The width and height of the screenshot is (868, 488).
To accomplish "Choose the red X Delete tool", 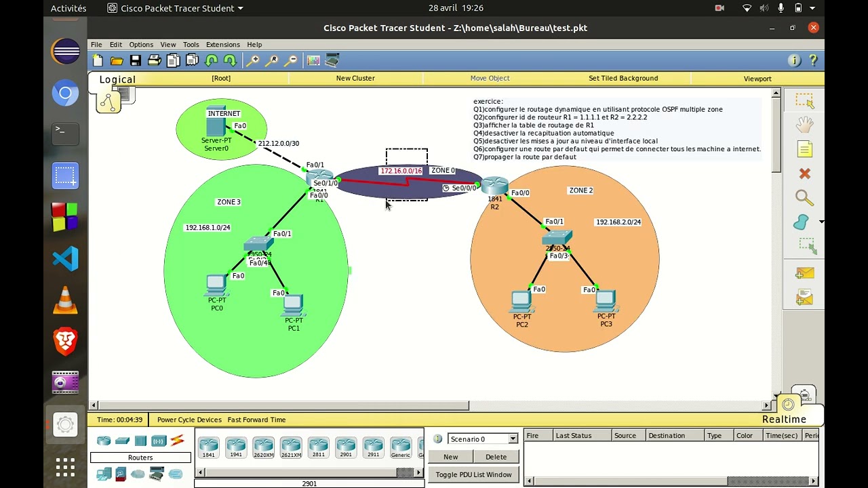I will click(x=804, y=174).
